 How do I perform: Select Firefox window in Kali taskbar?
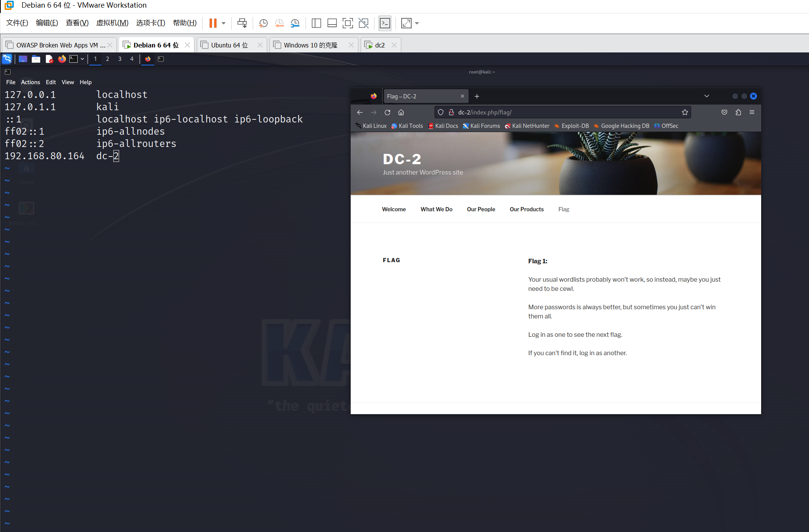(x=148, y=59)
